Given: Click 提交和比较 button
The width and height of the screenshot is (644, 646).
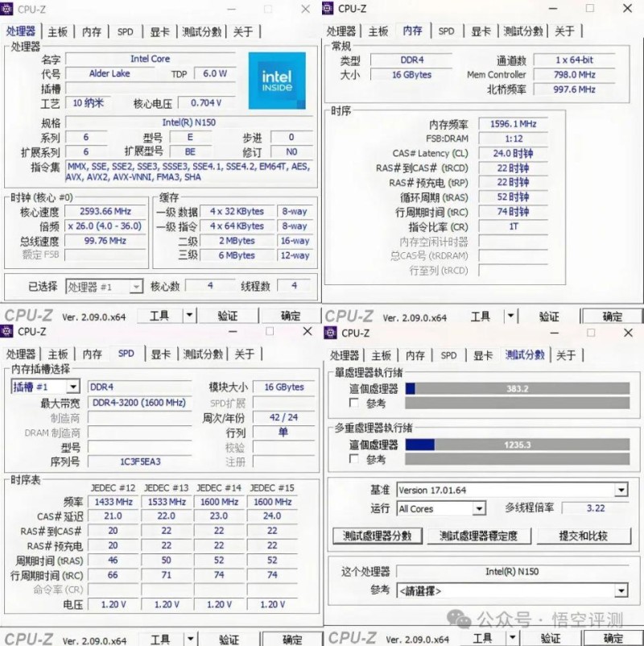Looking at the screenshot, I should point(583,536).
